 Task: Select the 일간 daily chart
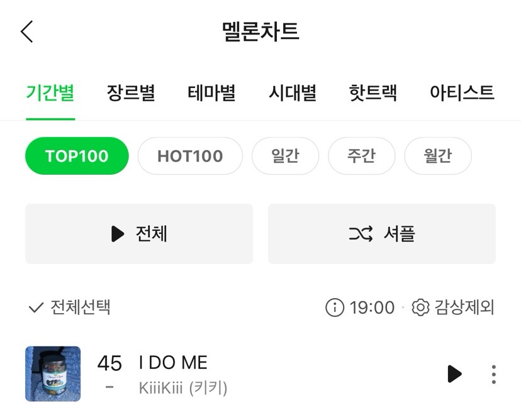click(x=285, y=156)
